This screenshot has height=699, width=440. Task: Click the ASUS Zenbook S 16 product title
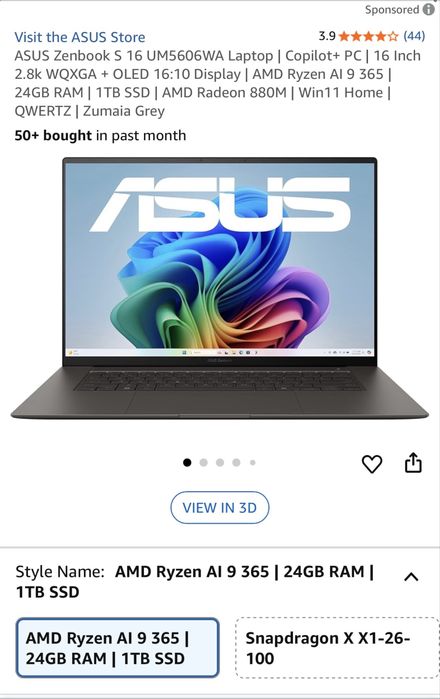click(x=218, y=83)
